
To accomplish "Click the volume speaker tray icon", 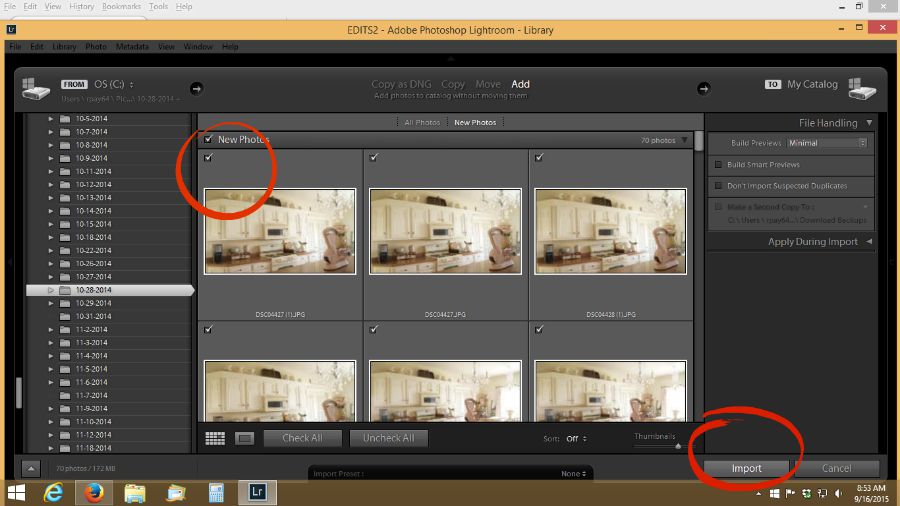I will click(x=839, y=493).
